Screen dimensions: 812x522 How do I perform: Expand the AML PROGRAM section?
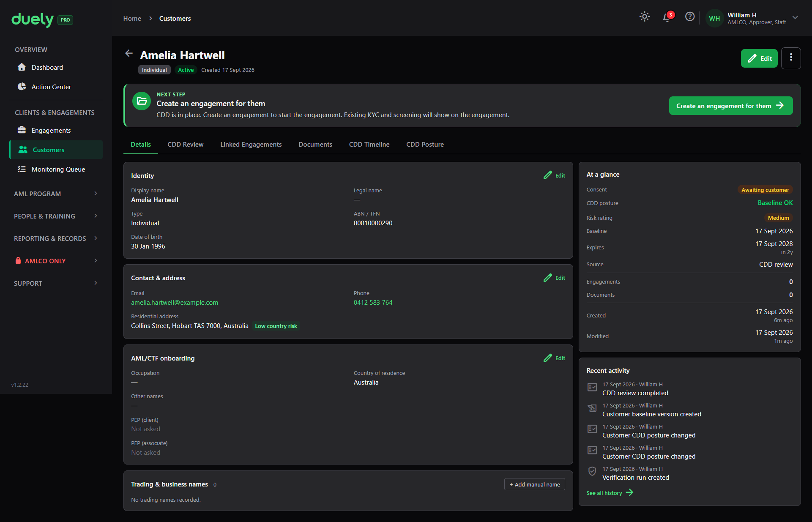click(56, 194)
